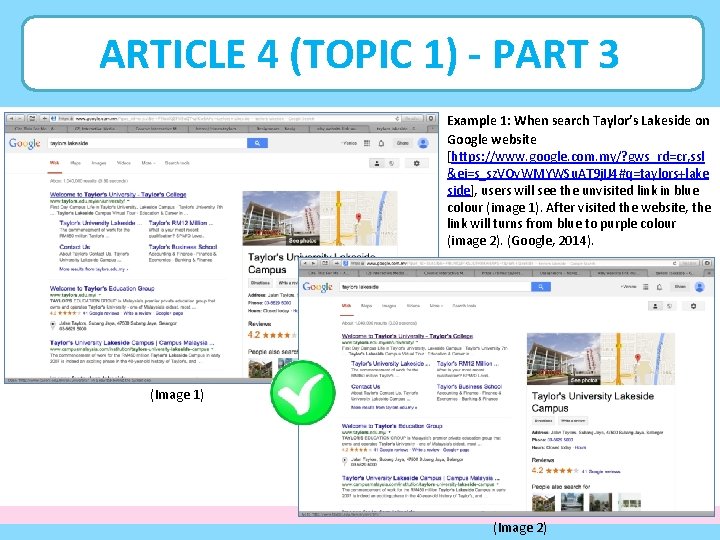The image size is (720, 540).
Task: Click into the Google search field in Image 2
Action: point(435,287)
